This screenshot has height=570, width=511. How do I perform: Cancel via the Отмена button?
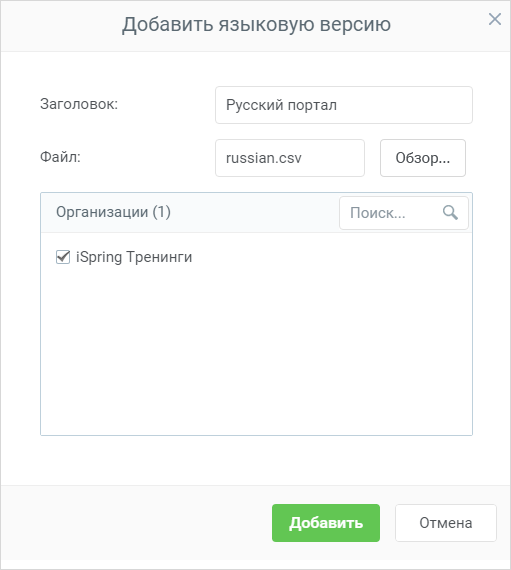pos(446,523)
